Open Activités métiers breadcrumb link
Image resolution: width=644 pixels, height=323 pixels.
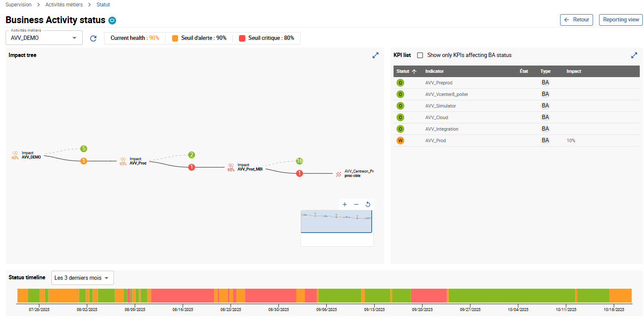point(64,5)
